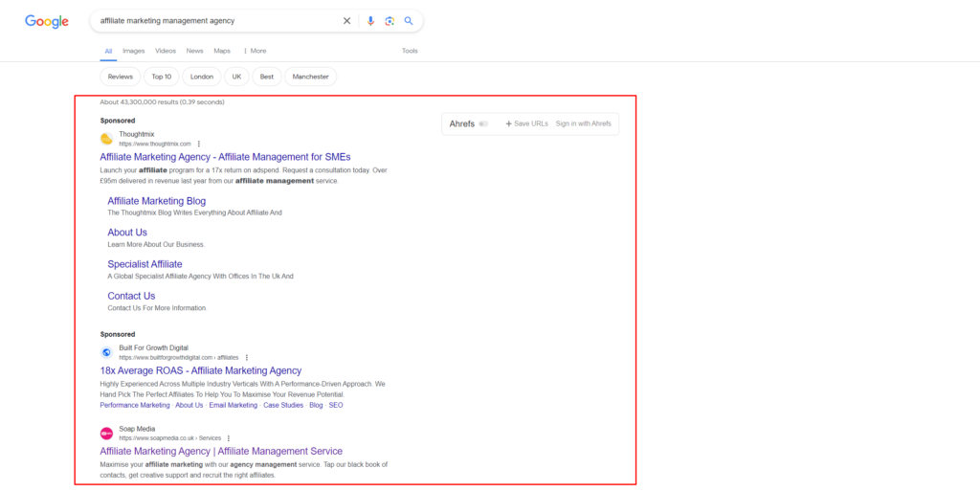Open the Performance Marketing sitelink
The height and width of the screenshot is (491, 980).
[134, 405]
